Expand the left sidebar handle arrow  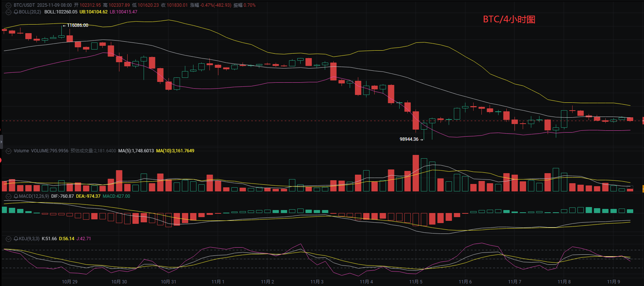1,142
